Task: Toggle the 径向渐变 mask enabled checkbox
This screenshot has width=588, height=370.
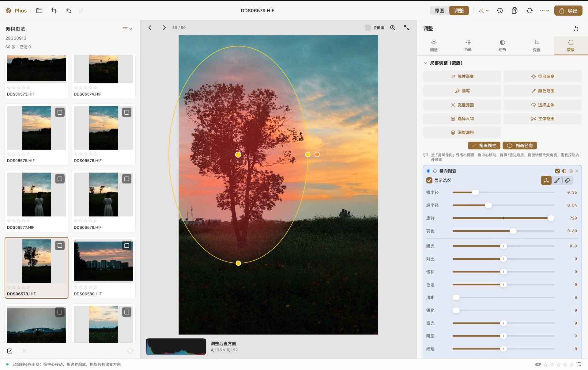Action: (x=557, y=171)
